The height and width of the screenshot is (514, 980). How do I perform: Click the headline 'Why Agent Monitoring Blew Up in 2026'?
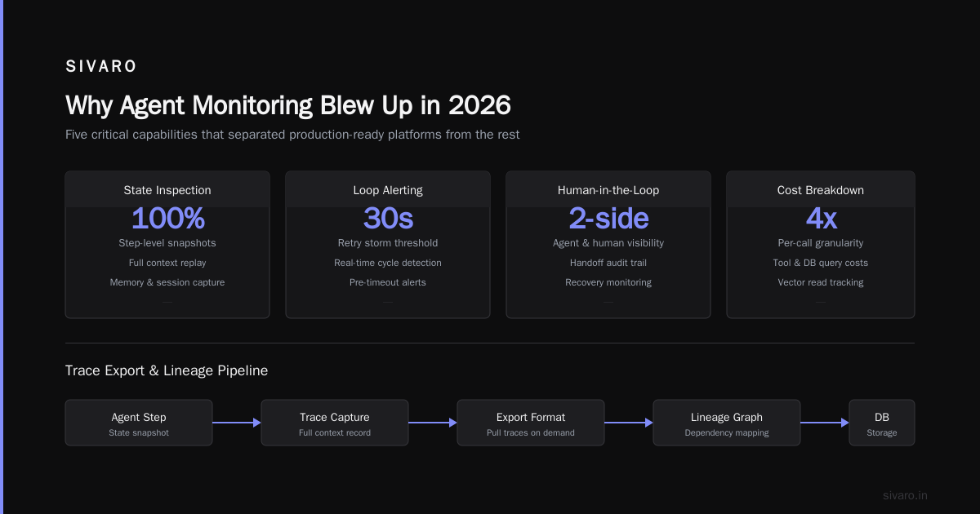coord(288,105)
